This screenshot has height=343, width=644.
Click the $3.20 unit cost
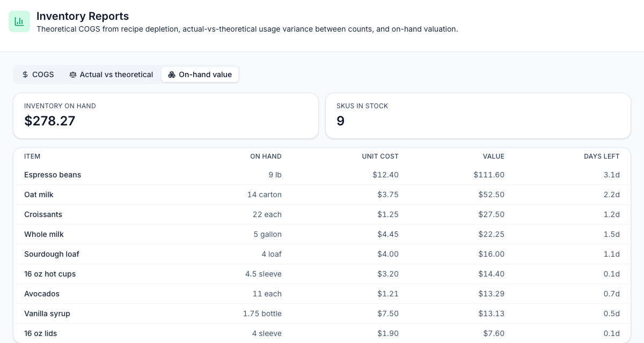pyautogui.click(x=388, y=274)
